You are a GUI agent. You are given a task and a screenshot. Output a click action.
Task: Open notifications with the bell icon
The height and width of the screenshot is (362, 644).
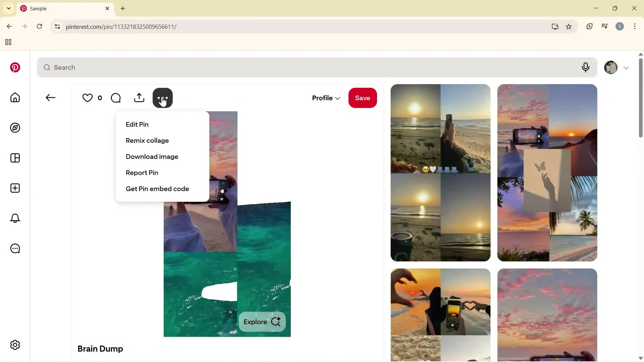click(15, 218)
